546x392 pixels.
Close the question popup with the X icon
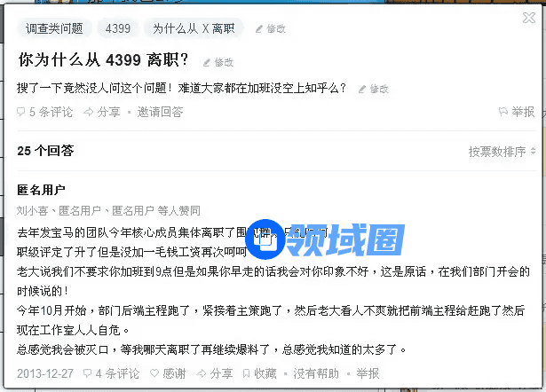(529, 18)
